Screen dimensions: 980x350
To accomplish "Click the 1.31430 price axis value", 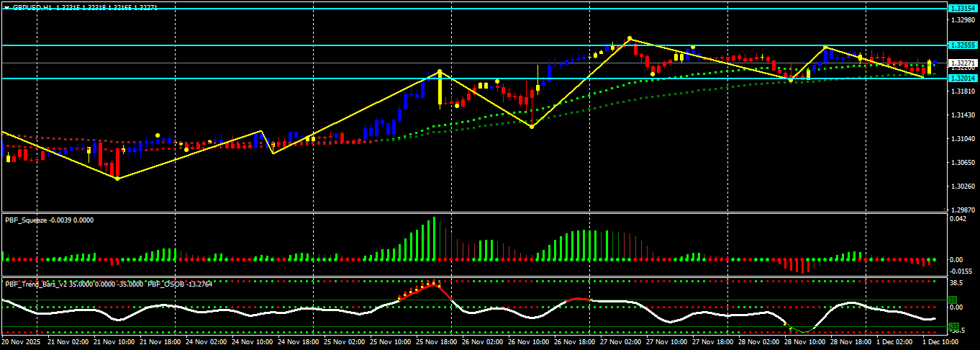I will (963, 115).
